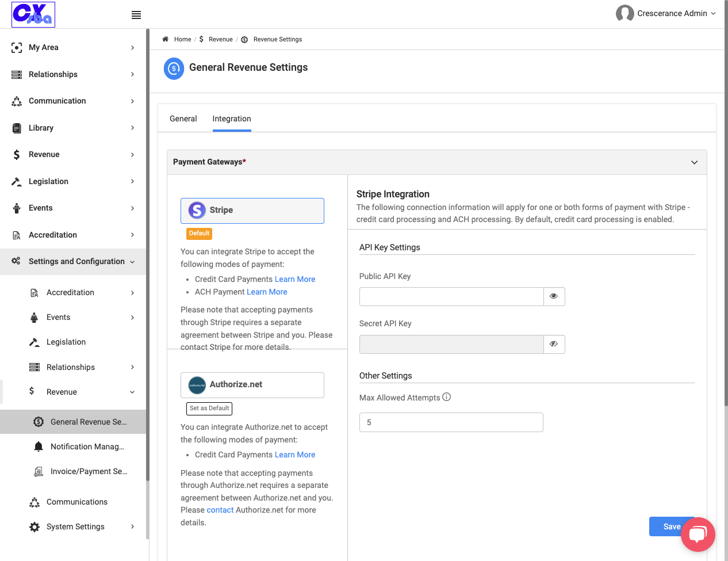Open the Crescerance Admin dropdown arrow
728x561 pixels.
714,13
